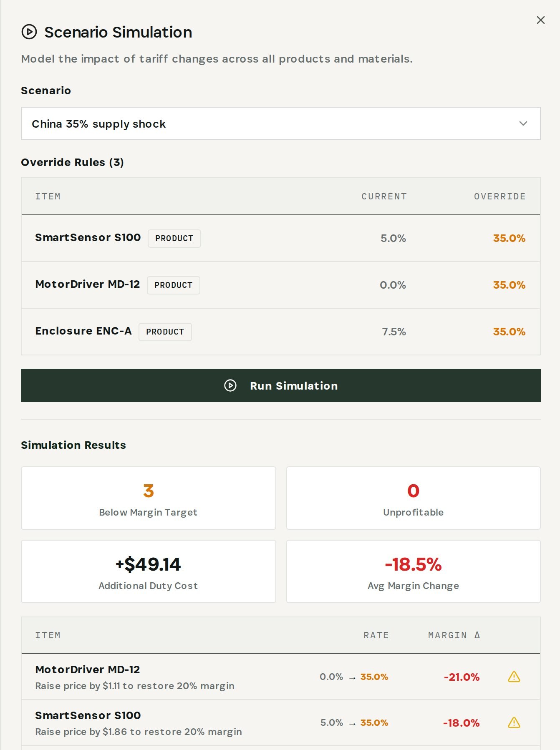The width and height of the screenshot is (560, 750).
Task: Click the 35.0% override for MotorDriver MD-12
Action: coord(509,285)
